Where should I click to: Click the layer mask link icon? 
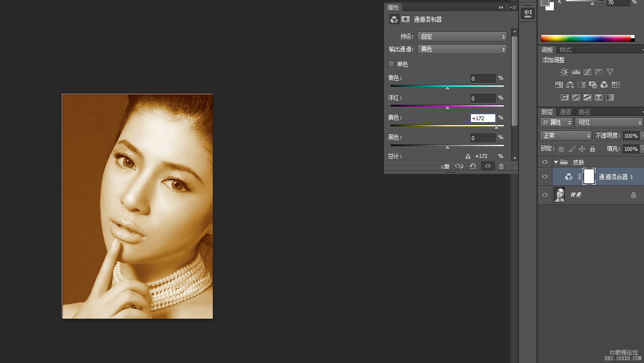[x=580, y=176]
